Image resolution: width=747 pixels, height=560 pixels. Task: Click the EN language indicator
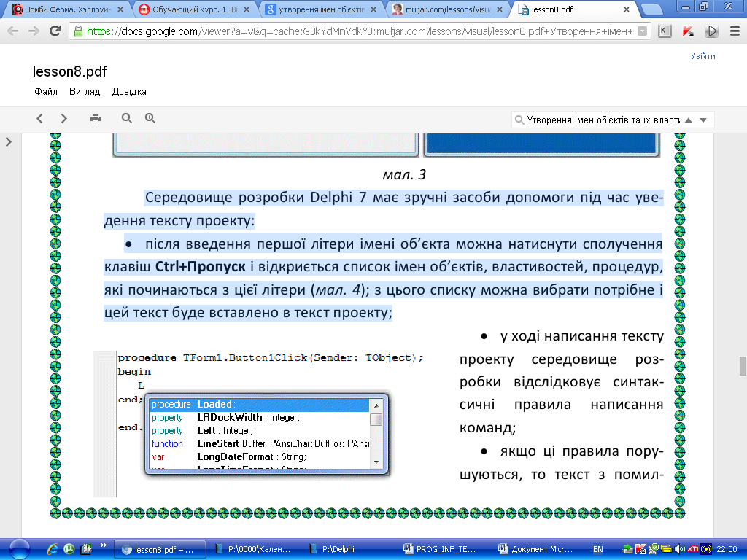(x=598, y=550)
